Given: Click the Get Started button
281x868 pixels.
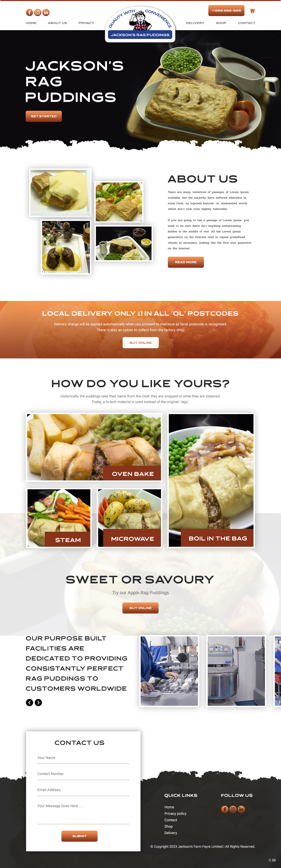Looking at the screenshot, I should (x=44, y=116).
